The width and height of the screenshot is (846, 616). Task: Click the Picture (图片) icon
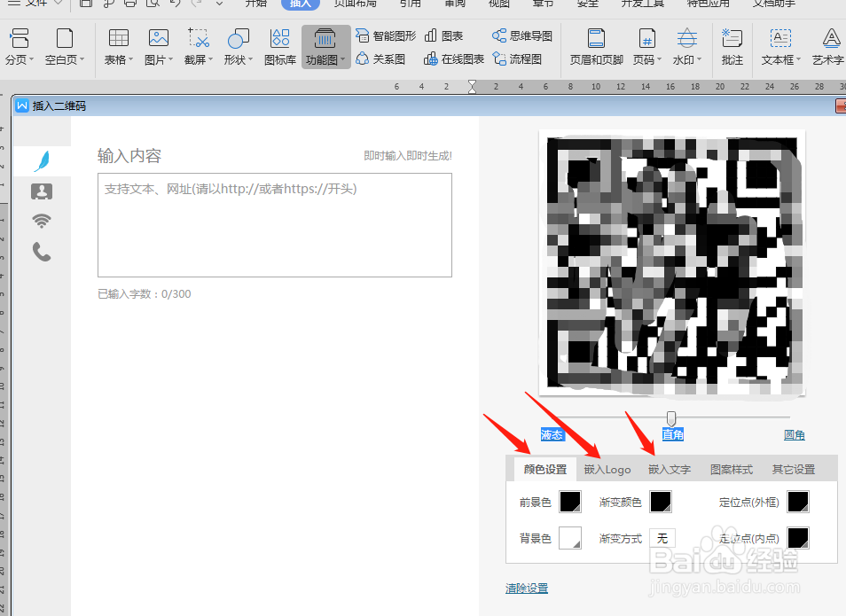pyautogui.click(x=159, y=39)
